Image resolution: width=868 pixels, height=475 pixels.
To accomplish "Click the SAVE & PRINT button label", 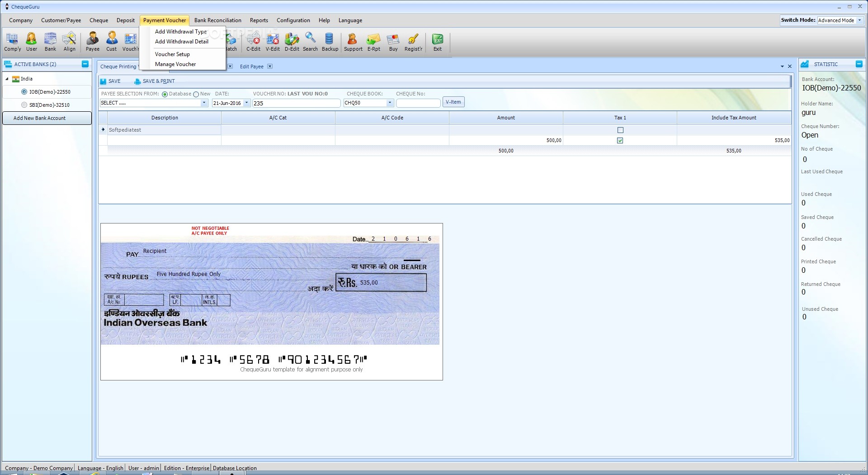I will coord(159,81).
